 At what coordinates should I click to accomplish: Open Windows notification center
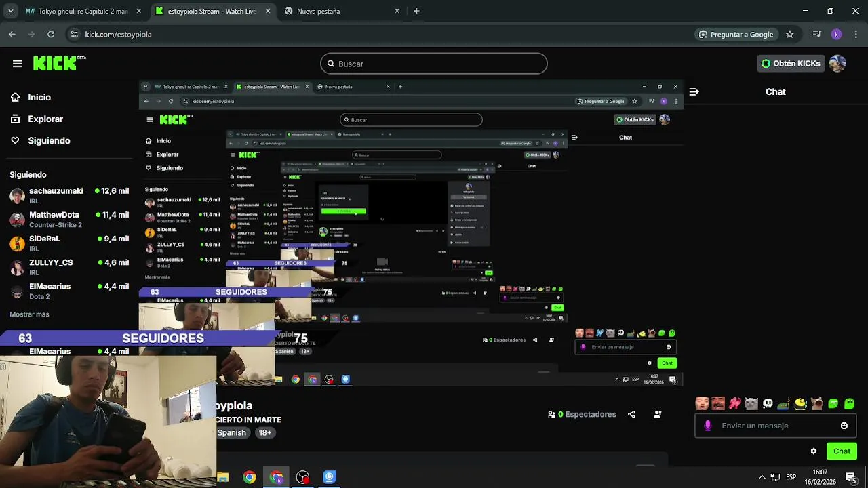tap(850, 477)
